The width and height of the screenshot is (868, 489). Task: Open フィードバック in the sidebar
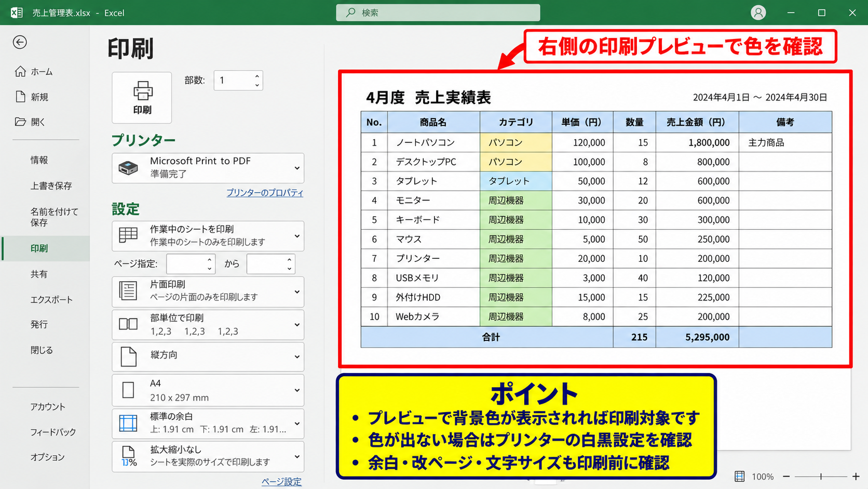(x=53, y=432)
